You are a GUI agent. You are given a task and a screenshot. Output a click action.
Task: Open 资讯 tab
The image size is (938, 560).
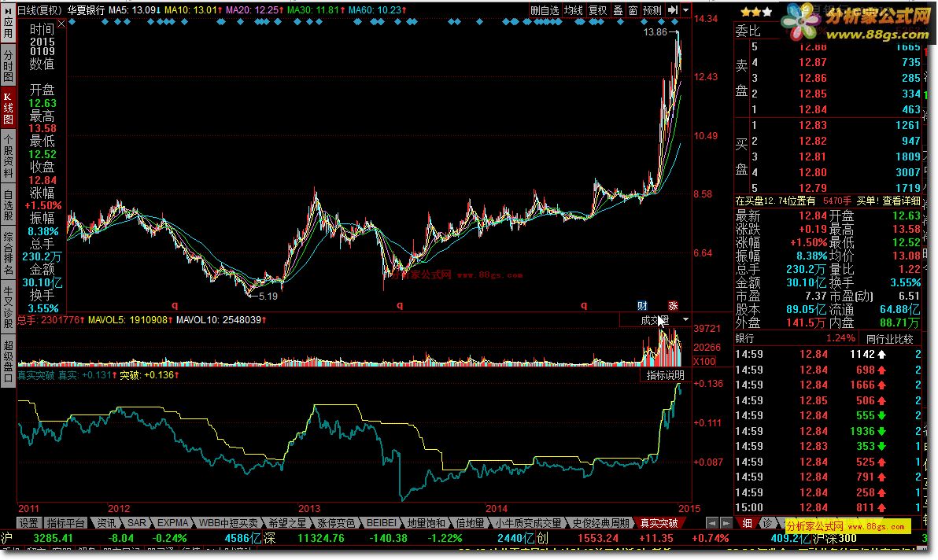pyautogui.click(x=106, y=523)
